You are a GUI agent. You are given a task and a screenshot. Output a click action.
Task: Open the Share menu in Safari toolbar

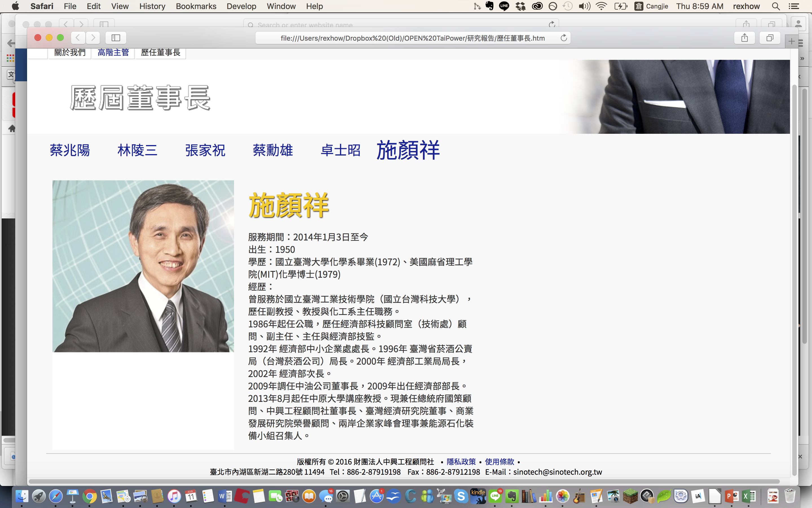[745, 38]
